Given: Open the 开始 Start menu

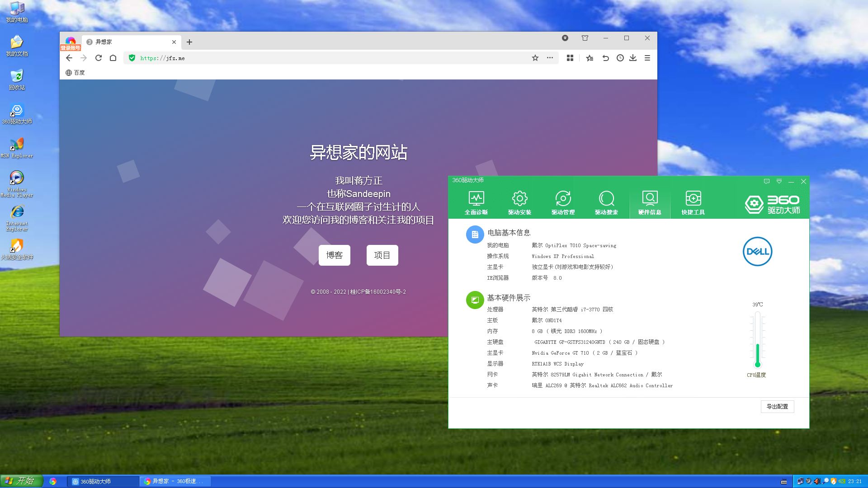Looking at the screenshot, I should point(21,481).
